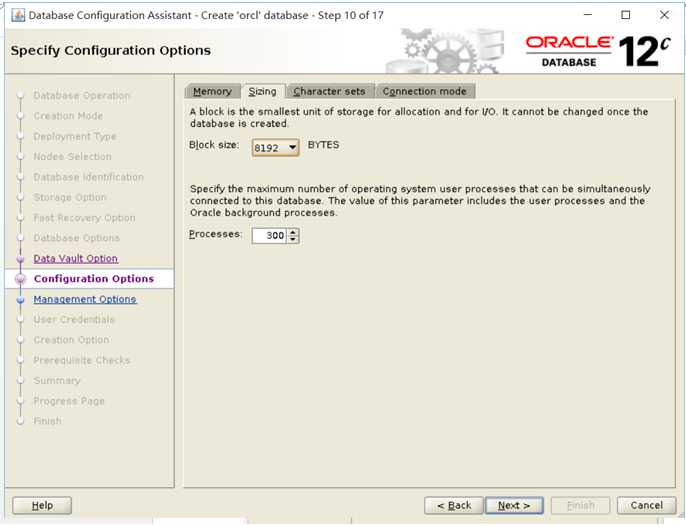This screenshot has width=686, height=526.
Task: Click the Summary step
Action: click(x=57, y=381)
